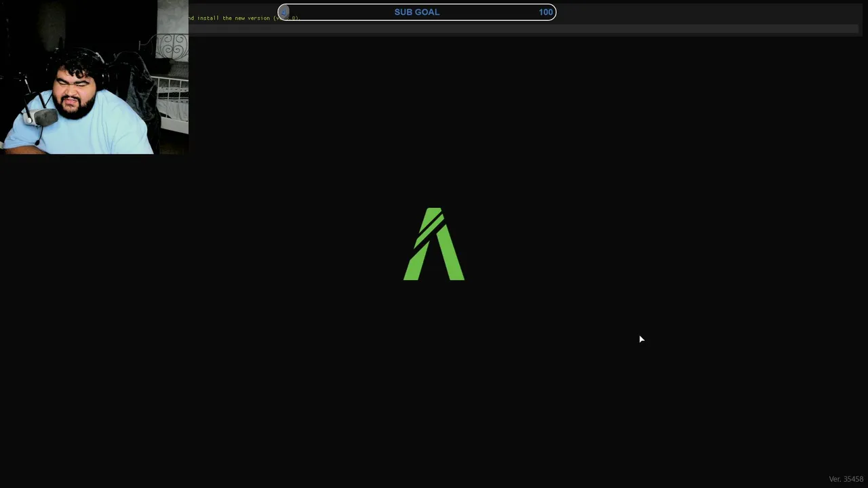Click the green FiveM logo

[434, 244]
